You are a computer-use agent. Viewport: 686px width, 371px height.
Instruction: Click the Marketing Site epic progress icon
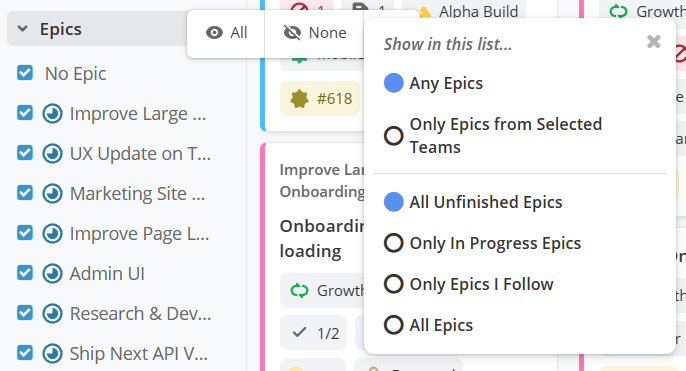(52, 194)
